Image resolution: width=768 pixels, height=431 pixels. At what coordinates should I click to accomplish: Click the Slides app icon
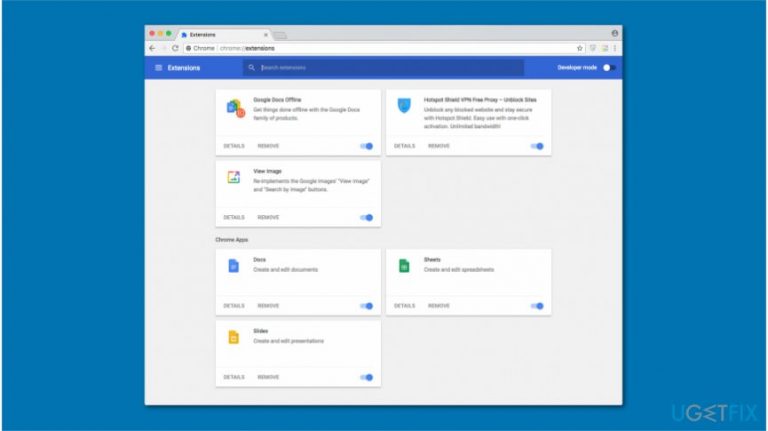pyautogui.click(x=234, y=337)
